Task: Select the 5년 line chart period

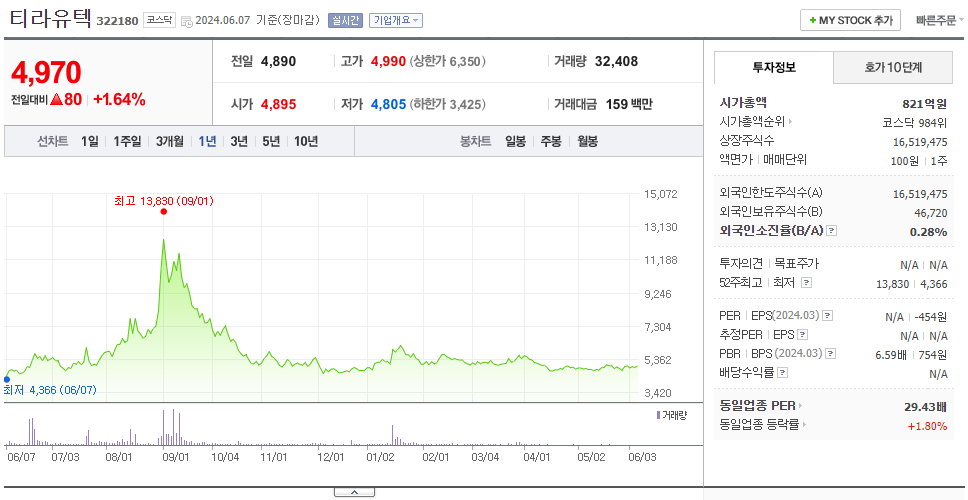Action: pos(271,141)
